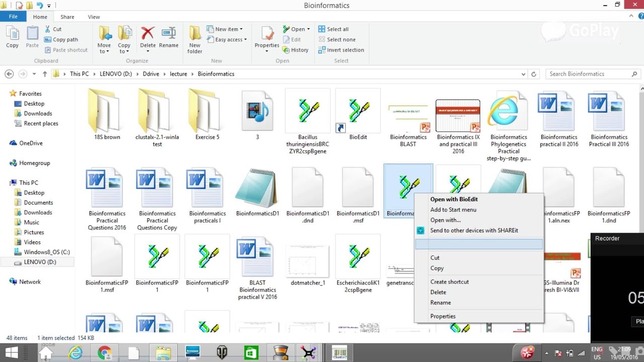Open the Easy access dropdown
644x362 pixels.
[226, 40]
